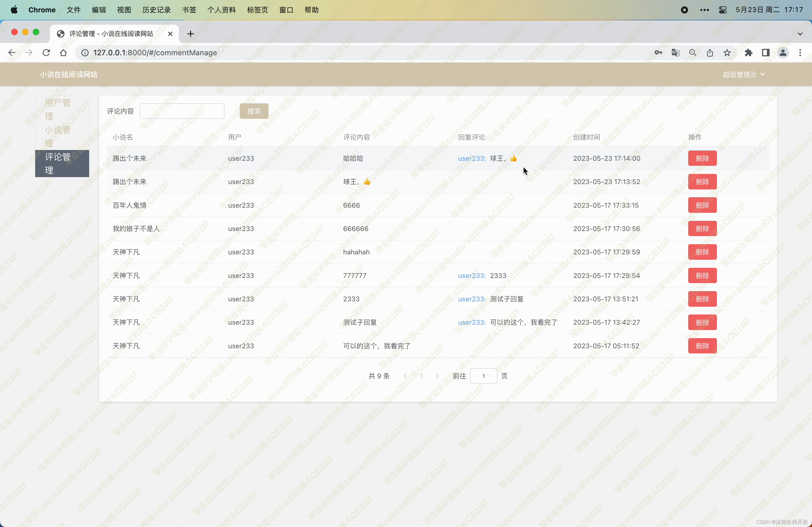Click the 搜索 button

point(254,111)
